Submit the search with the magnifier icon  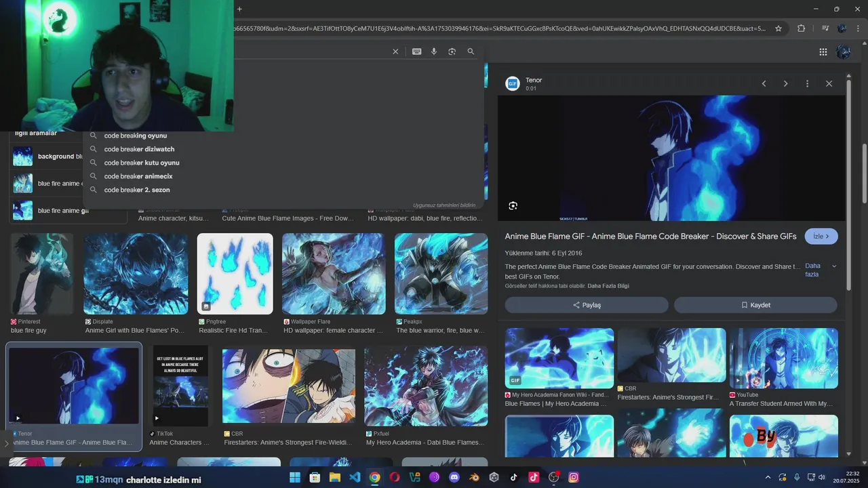(x=471, y=52)
